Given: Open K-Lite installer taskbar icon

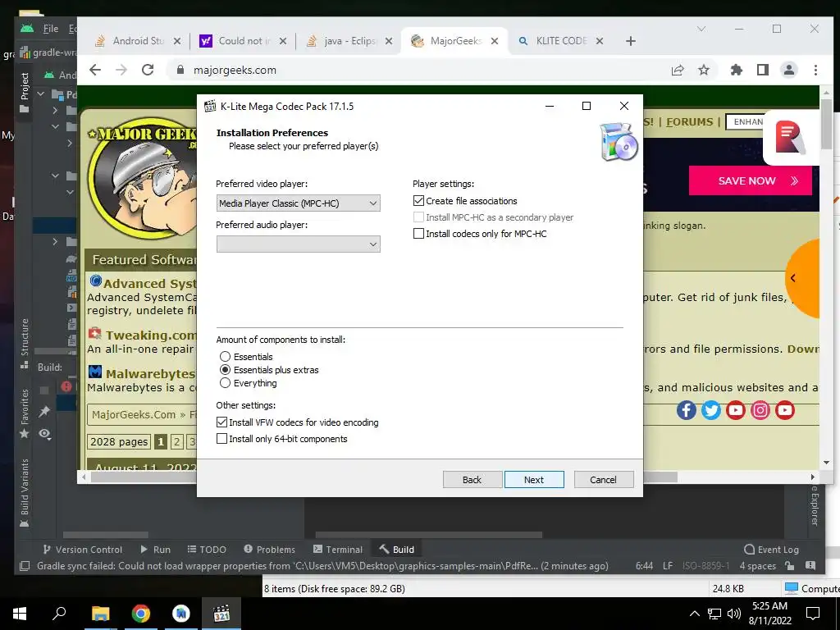Looking at the screenshot, I should [x=221, y=614].
